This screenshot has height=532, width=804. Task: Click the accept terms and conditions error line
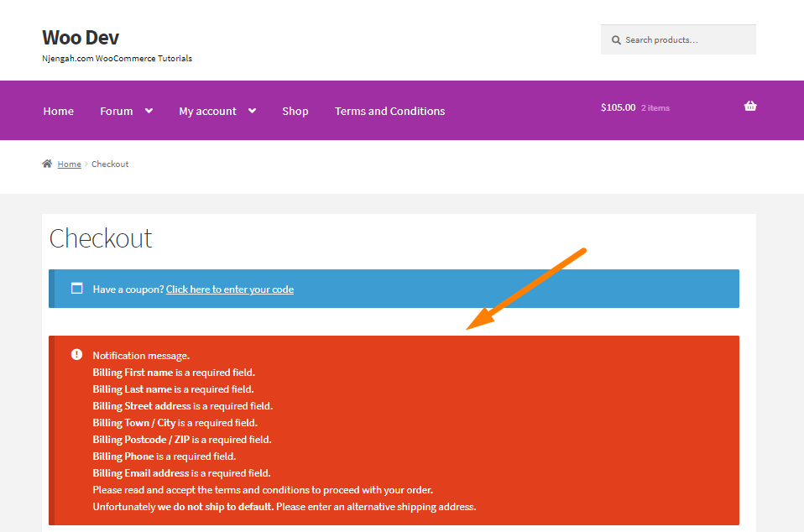tap(263, 490)
